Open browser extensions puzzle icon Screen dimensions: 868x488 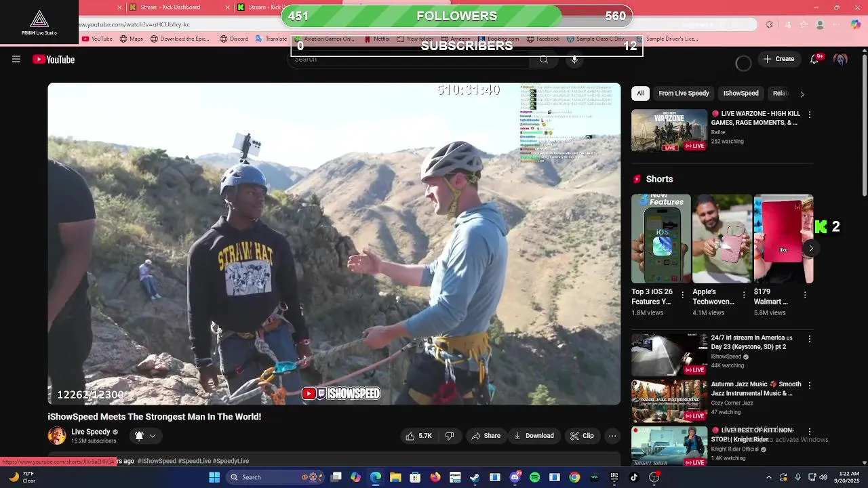769,24
